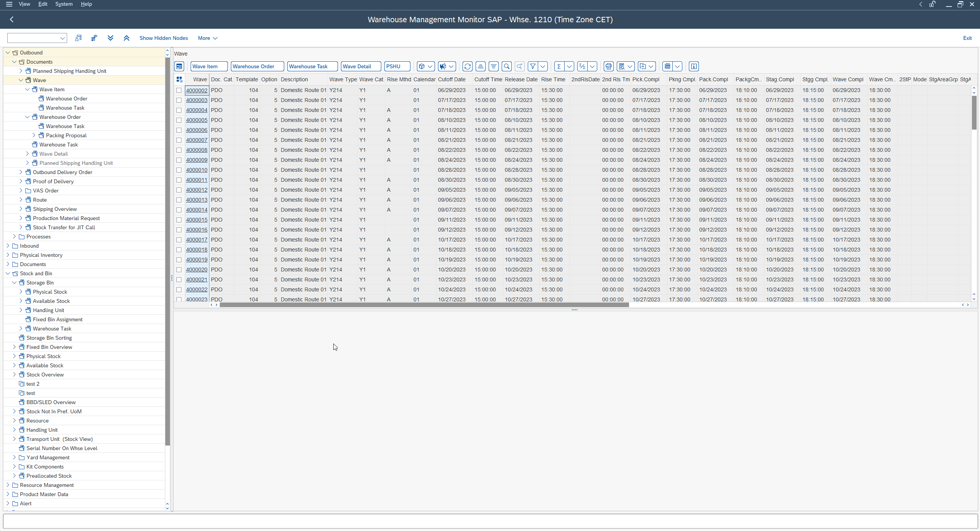Select the Physical Inventory tree node
Screen dimensions: 980x531
tap(41, 255)
